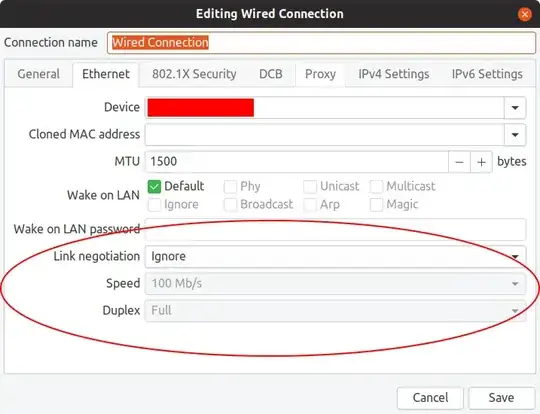Focus the Wake on LAN password field
The height and width of the screenshot is (414, 540).
(x=335, y=229)
